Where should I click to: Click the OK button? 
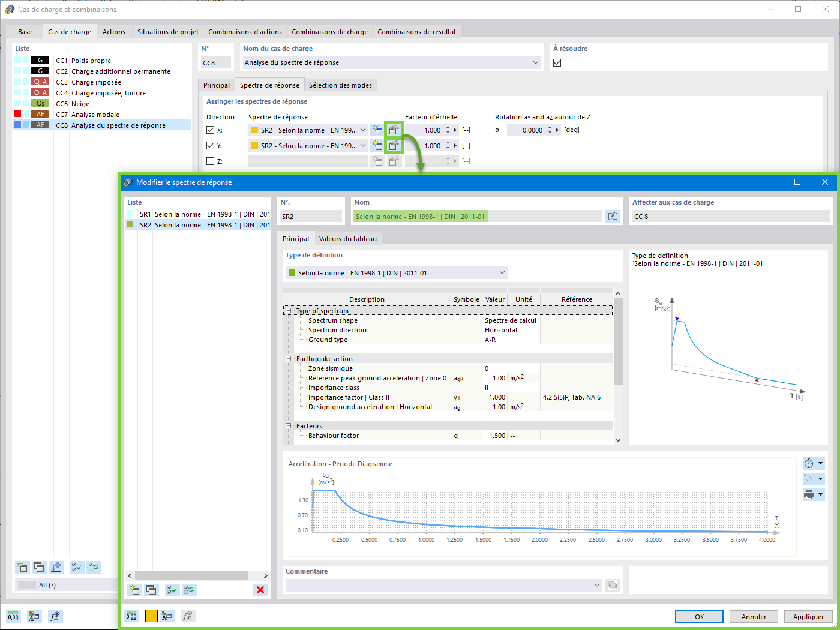point(699,616)
